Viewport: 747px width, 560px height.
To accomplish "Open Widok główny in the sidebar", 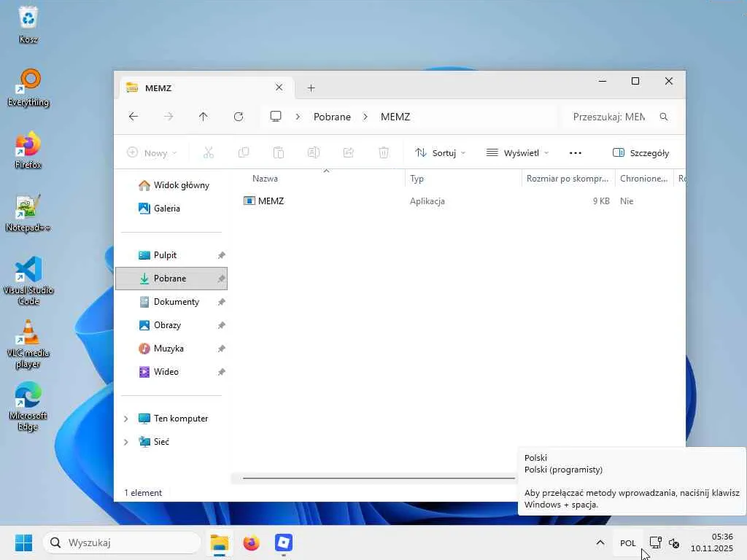I will 171,185.
